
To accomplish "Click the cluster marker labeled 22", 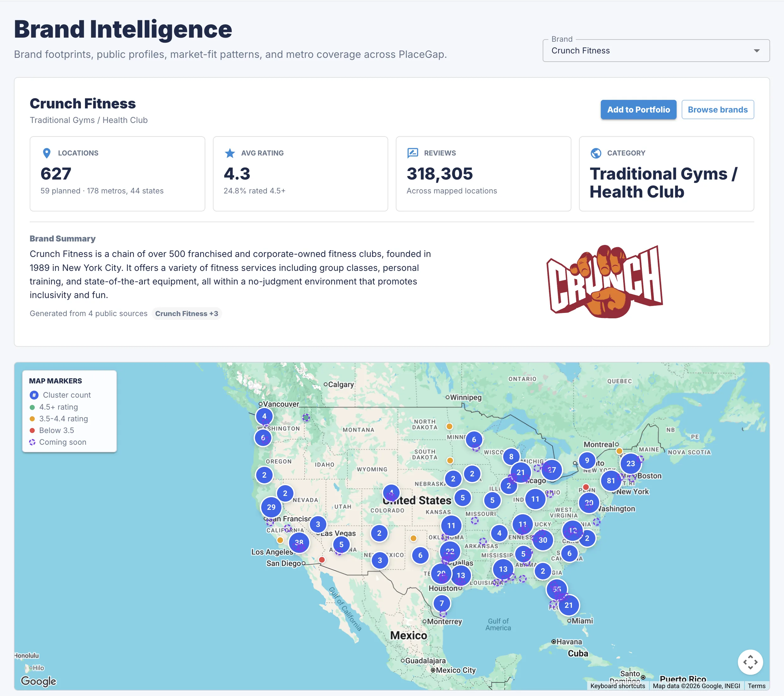I will coord(450,551).
